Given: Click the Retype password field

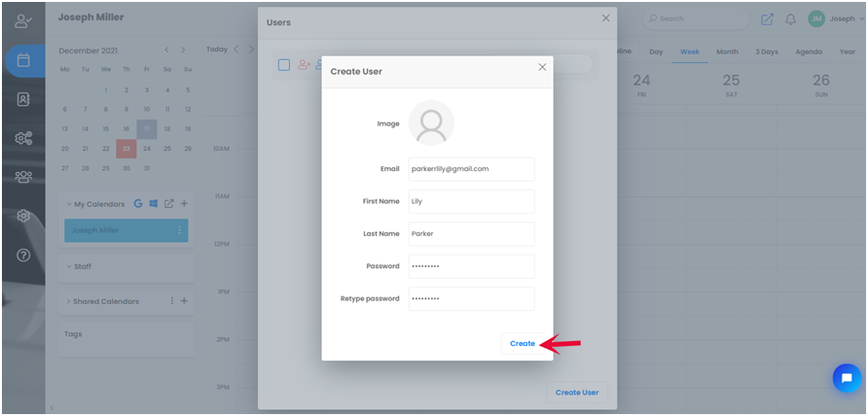Looking at the screenshot, I should pos(471,298).
